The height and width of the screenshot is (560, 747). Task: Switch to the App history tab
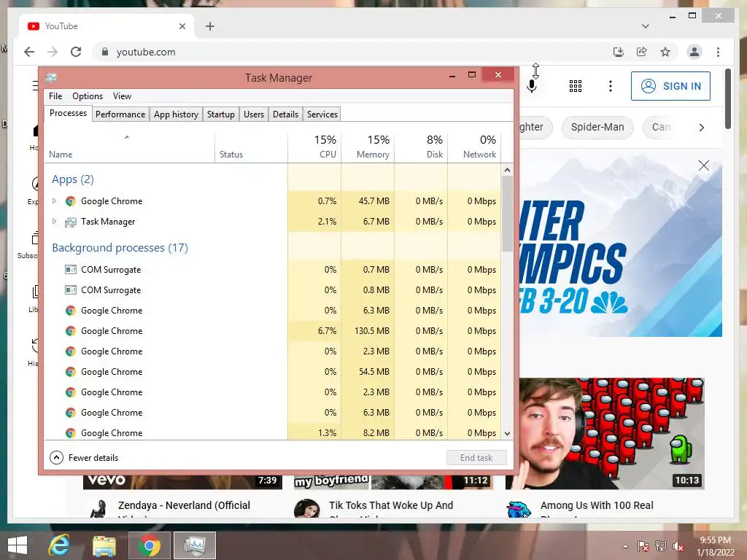tap(176, 114)
